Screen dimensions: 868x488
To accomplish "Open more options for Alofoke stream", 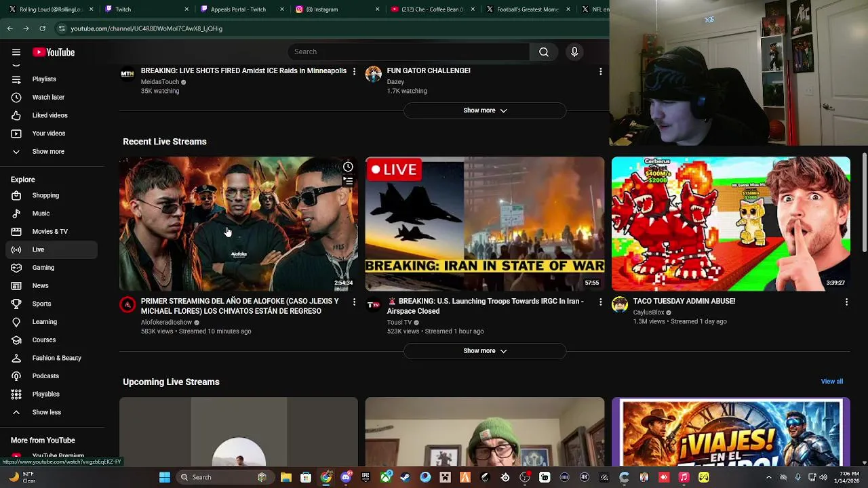I will pyautogui.click(x=354, y=302).
